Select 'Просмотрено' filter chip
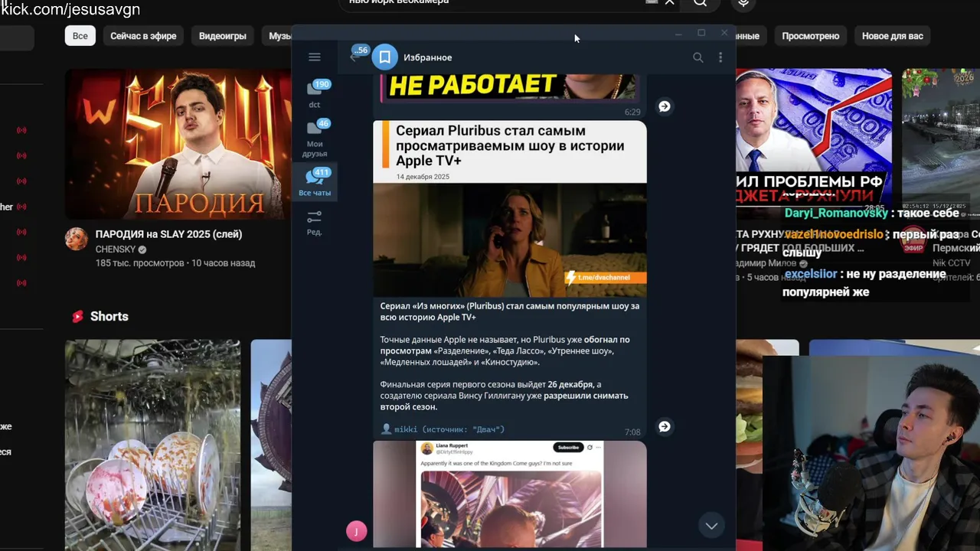Image resolution: width=980 pixels, height=551 pixels. pos(810,36)
